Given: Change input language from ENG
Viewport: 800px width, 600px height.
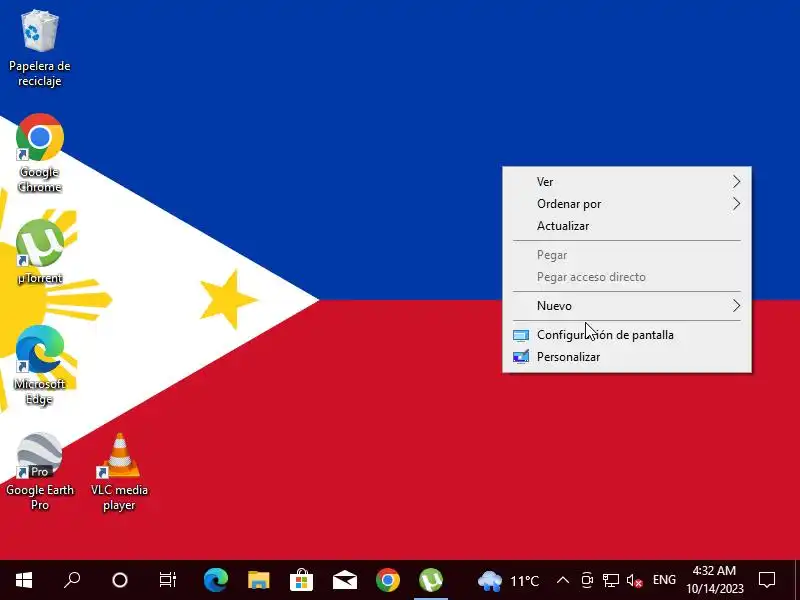Looking at the screenshot, I should [x=664, y=580].
